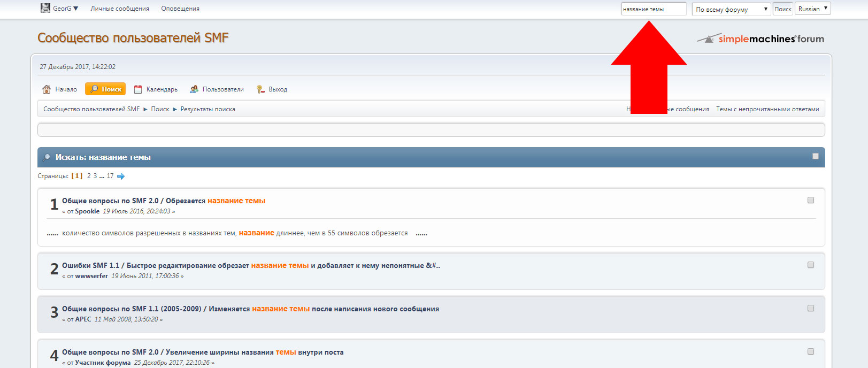Click the top Поиск search button
The height and width of the screenshot is (368, 868).
coord(783,9)
